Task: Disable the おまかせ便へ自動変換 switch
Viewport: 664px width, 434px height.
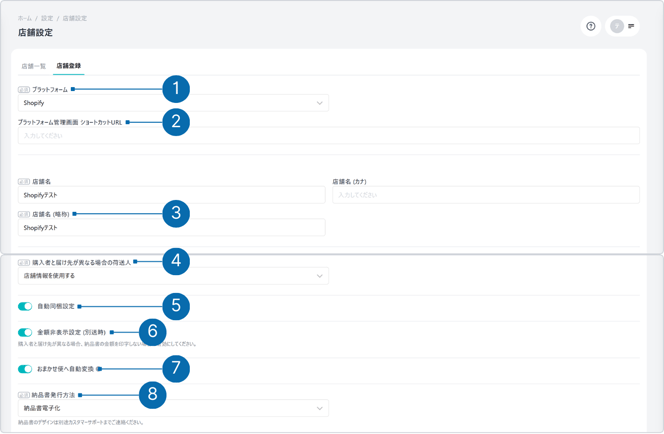Action: tap(25, 369)
